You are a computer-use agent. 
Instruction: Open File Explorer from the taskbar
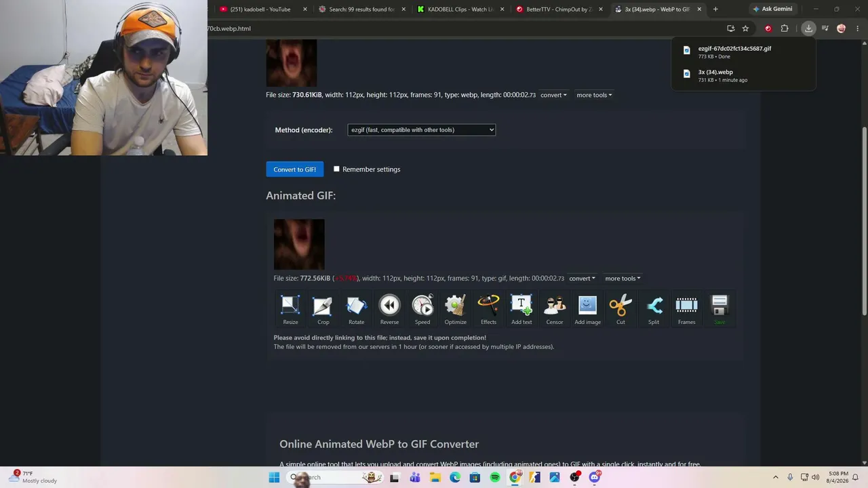(x=435, y=477)
